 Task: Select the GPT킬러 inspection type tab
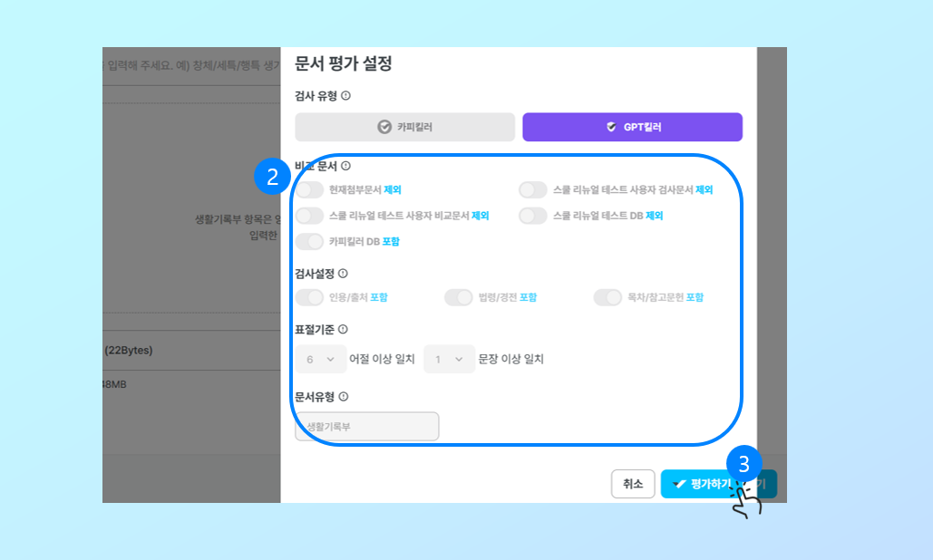[x=633, y=127]
